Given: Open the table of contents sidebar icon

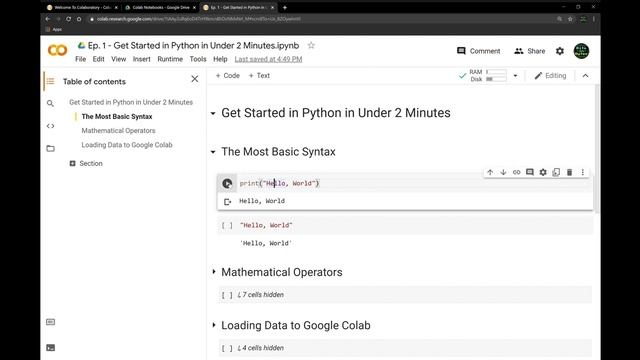Looking at the screenshot, I should (x=50, y=81).
